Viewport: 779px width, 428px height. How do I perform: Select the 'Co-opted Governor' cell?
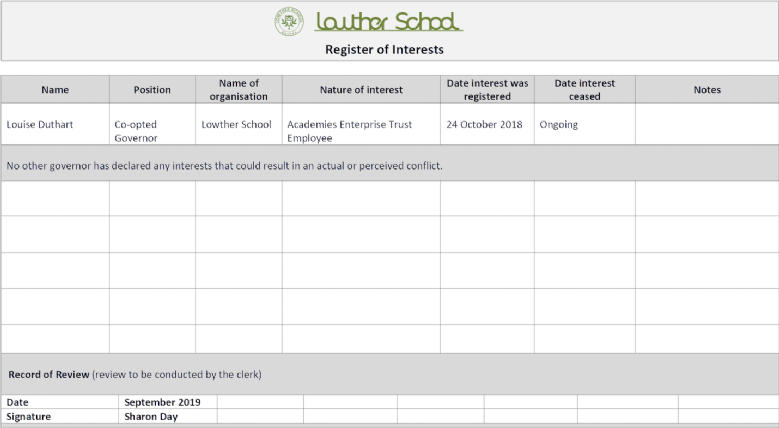152,124
